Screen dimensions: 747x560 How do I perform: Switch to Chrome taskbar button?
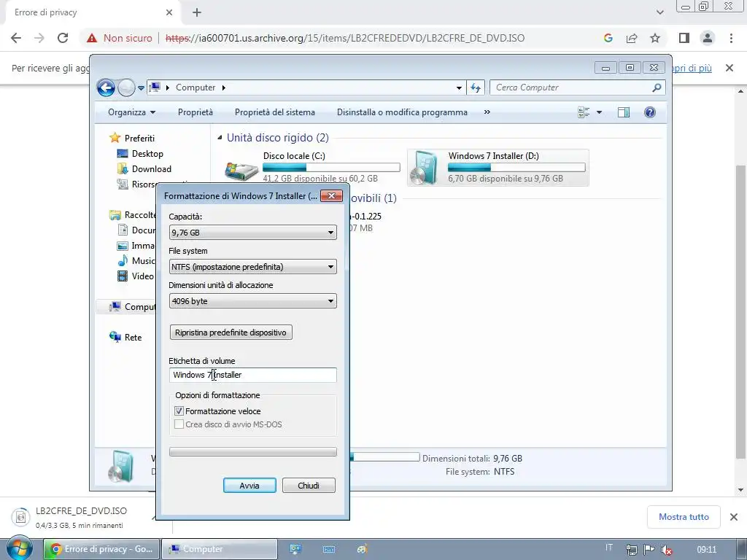[x=101, y=549]
